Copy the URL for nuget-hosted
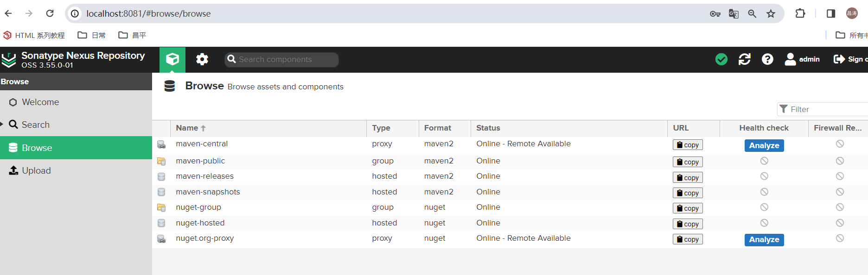The width and height of the screenshot is (868, 275). tap(688, 224)
